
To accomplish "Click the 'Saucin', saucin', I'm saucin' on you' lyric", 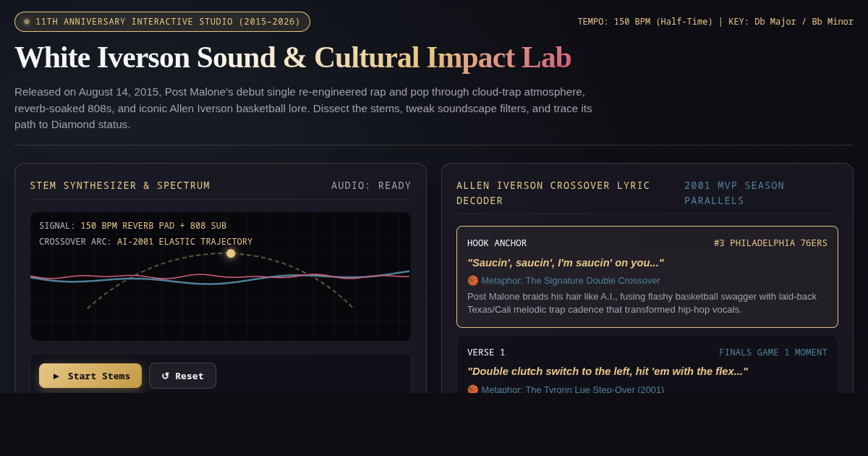I will click(x=566, y=262).
